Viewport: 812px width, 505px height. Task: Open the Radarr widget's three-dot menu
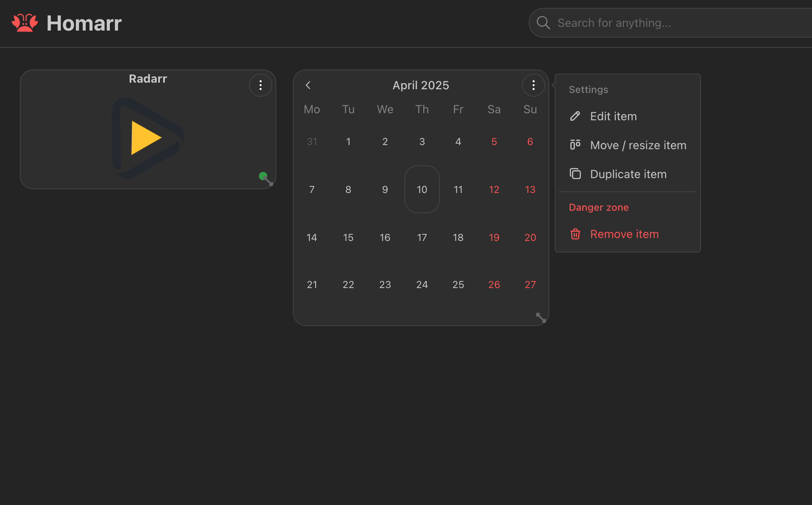(x=261, y=85)
